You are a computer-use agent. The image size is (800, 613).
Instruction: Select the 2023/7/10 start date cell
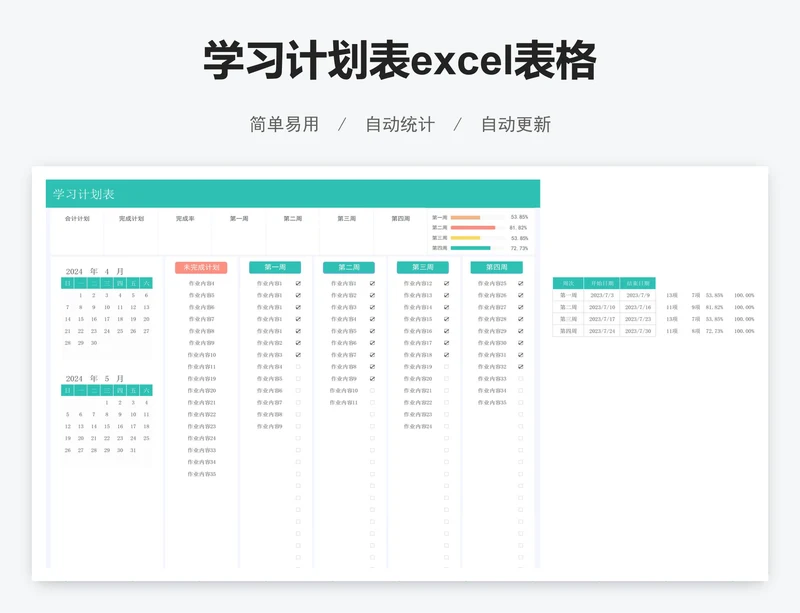[x=602, y=307]
